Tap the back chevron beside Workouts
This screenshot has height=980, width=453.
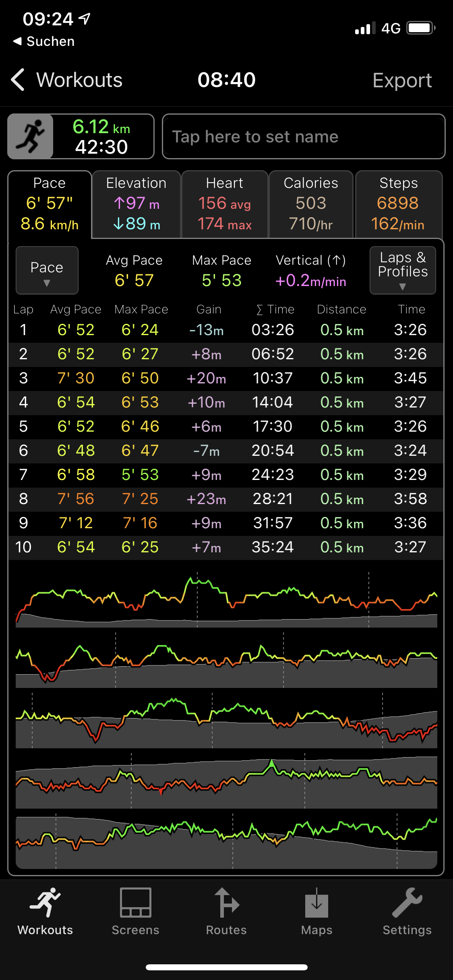18,80
